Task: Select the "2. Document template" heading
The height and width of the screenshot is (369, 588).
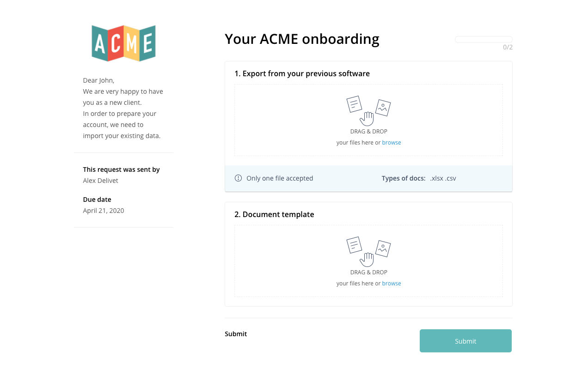Action: click(274, 214)
